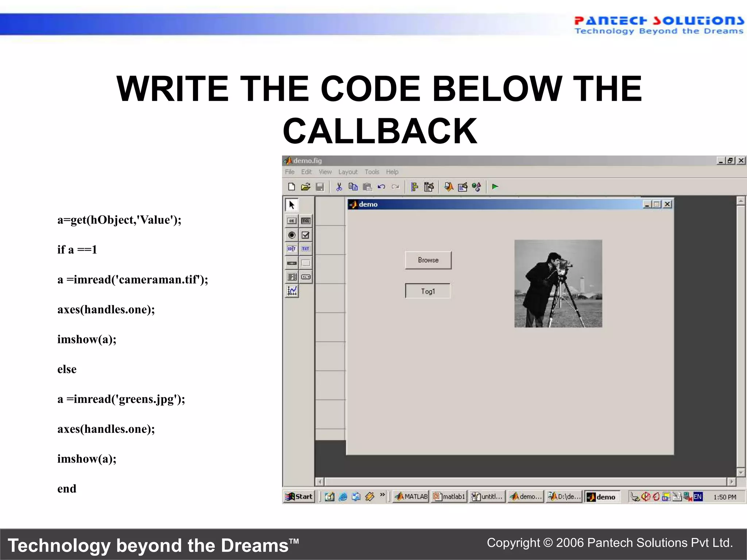Paste using the clipboard icon
747x560 pixels.
pyautogui.click(x=367, y=187)
